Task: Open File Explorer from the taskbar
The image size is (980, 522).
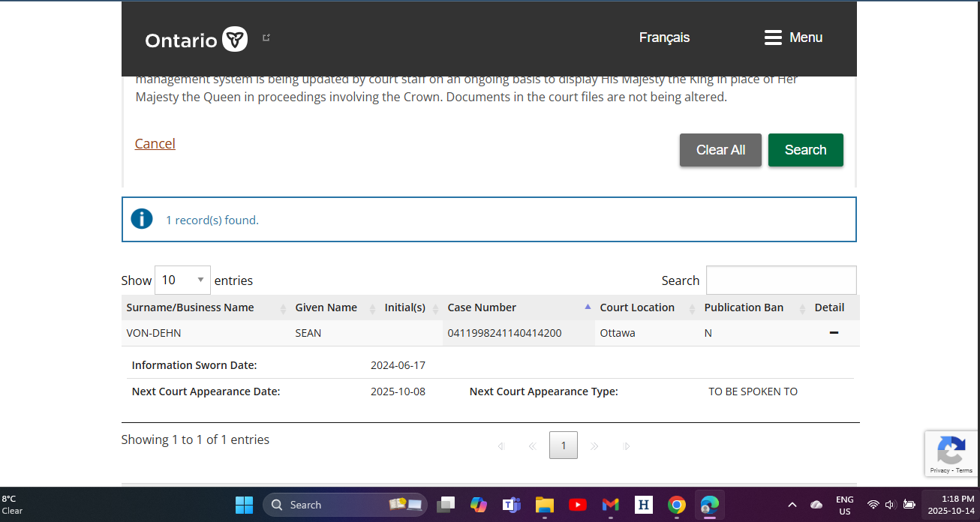Action: [544, 505]
